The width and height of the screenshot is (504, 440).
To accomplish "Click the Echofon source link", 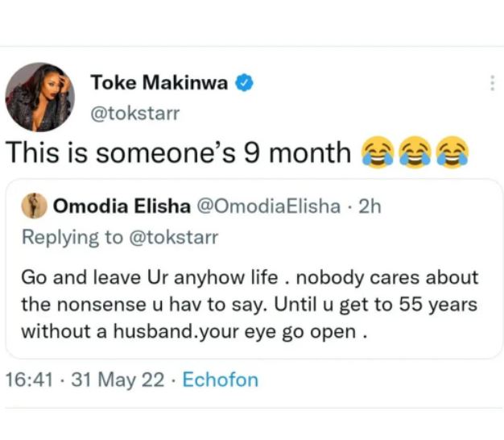I will pyautogui.click(x=220, y=380).
